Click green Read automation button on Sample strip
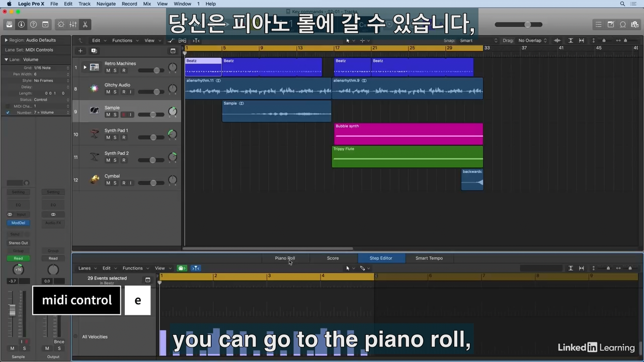This screenshot has width=644, height=362. click(x=18, y=258)
